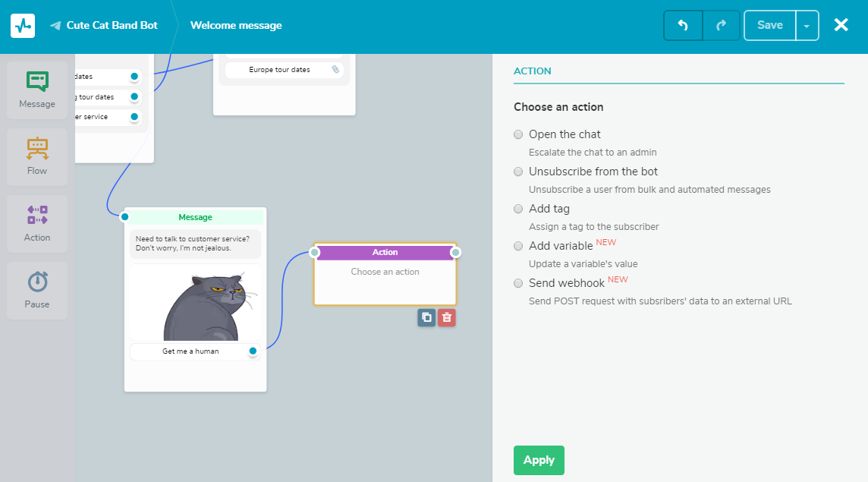Click the Action block output connector dot

(455, 253)
